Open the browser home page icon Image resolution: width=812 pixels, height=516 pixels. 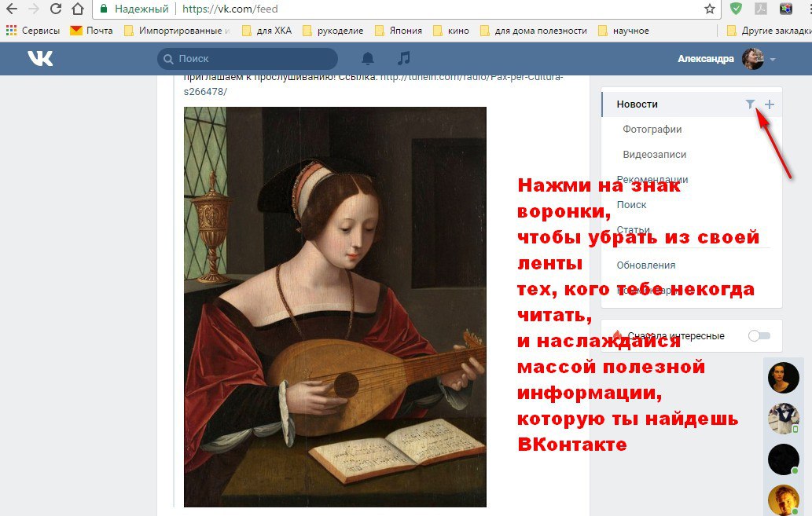point(78,9)
